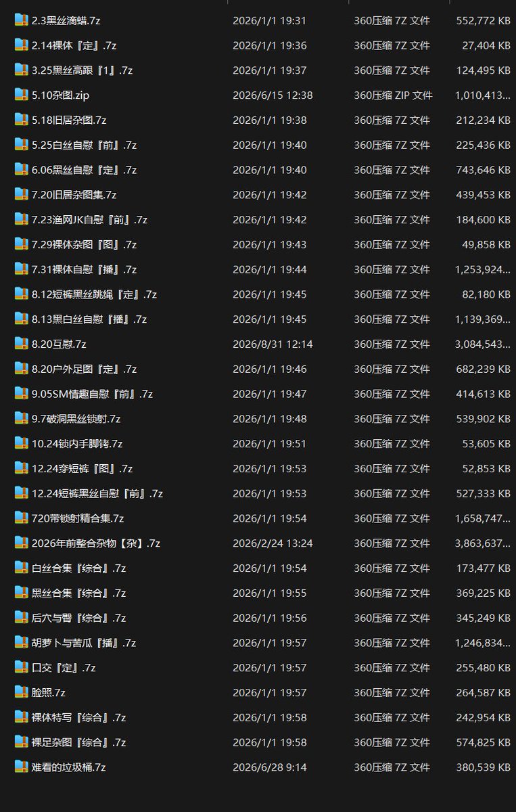Select the icon of 裸足杂图『综合』.7z

tap(22, 742)
